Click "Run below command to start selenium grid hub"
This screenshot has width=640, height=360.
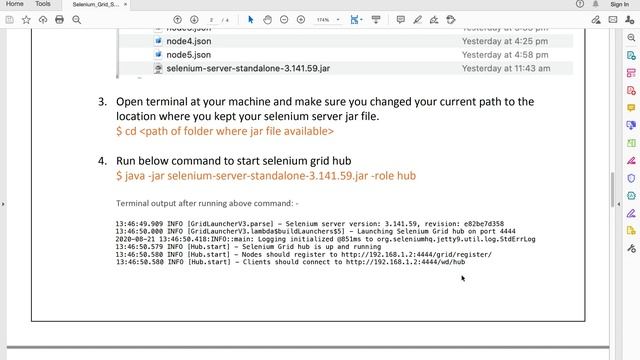click(x=233, y=161)
